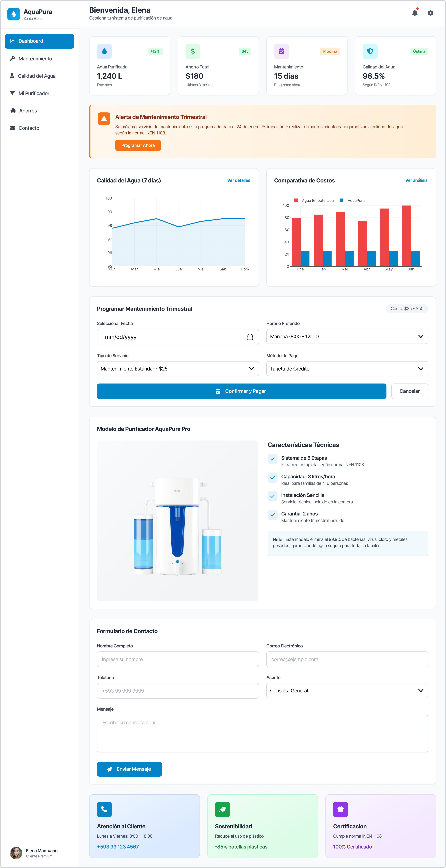
Task: Click the Jun red bar in cost chart
Action: [x=406, y=236]
